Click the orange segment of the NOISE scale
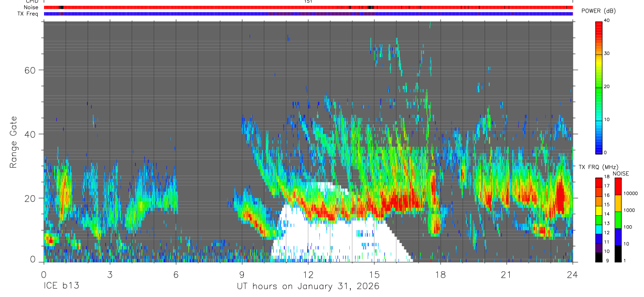This screenshot has width=644, height=297. coord(618,203)
